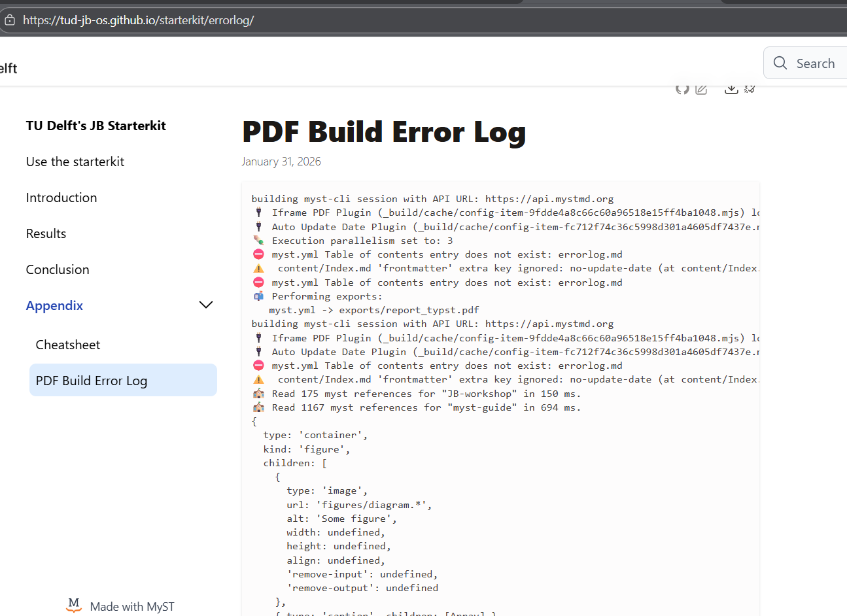847x616 pixels.
Task: Click the browser address bar URL
Action: (x=139, y=20)
